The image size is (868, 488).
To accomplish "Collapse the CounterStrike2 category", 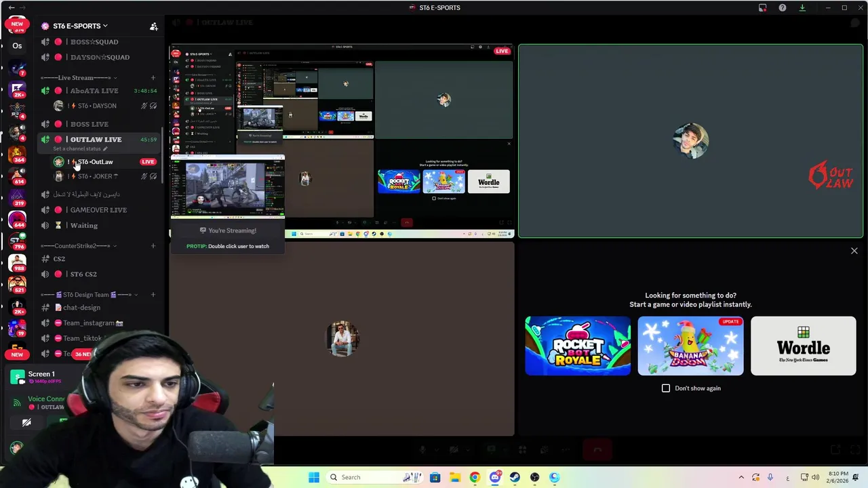I will (x=79, y=245).
